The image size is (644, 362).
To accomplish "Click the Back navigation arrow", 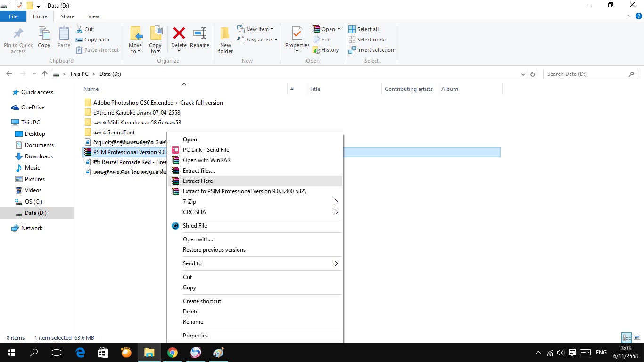I will 8,74.
